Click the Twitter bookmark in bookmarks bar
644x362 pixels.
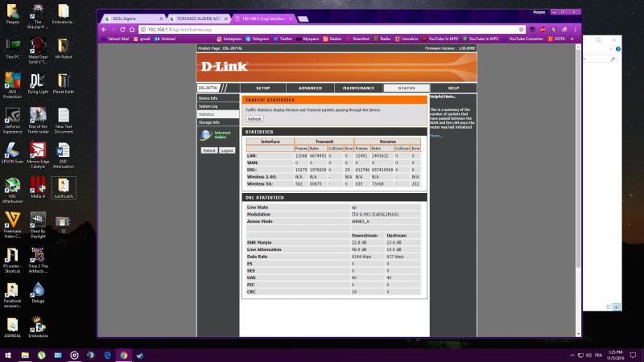click(x=283, y=38)
